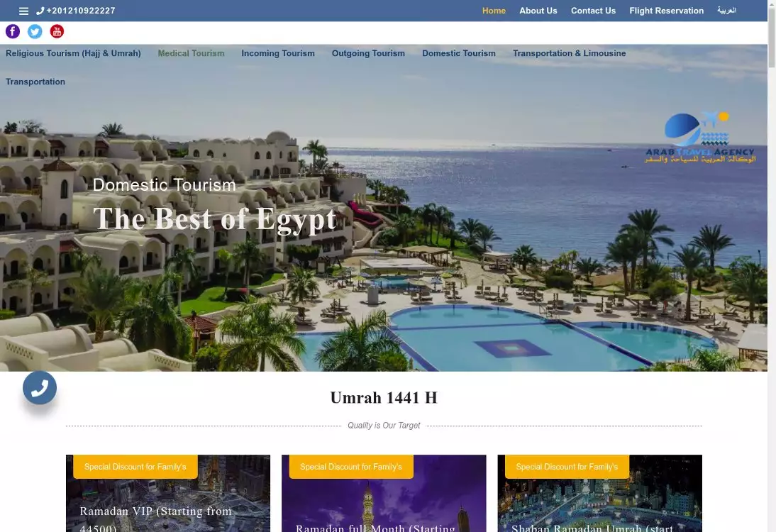Expand Religious Tourism (Hajj & Umrah) menu
This screenshot has height=532, width=776.
73,53
